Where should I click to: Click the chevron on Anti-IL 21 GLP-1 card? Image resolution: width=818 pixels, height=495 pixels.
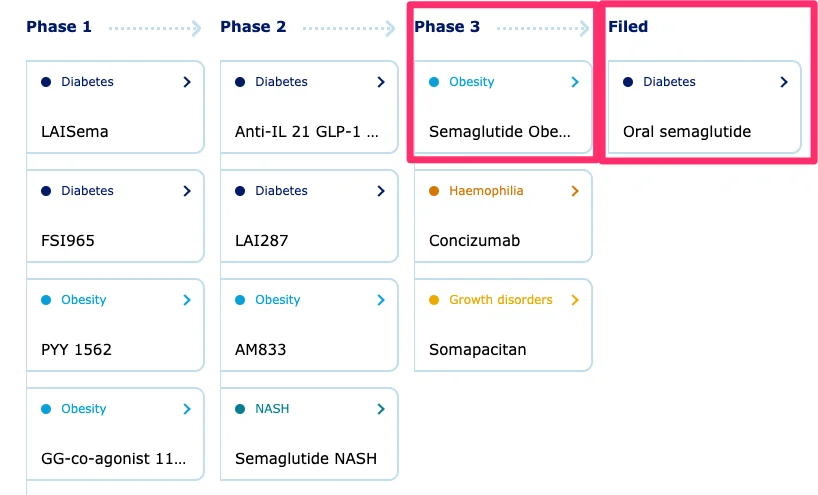381,82
